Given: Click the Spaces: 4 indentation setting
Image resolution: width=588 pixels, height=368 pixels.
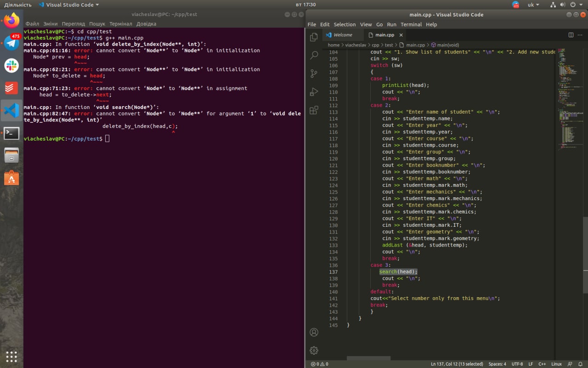Looking at the screenshot, I should (497, 364).
